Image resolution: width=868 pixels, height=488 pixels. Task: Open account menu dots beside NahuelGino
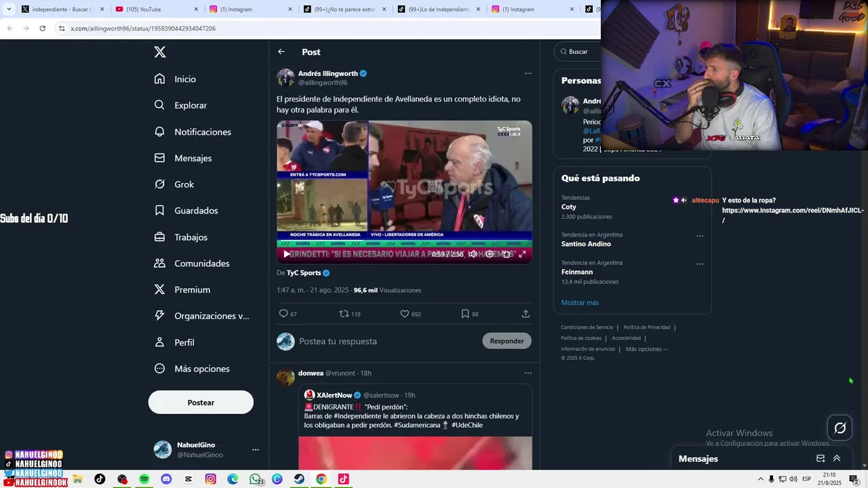256,449
